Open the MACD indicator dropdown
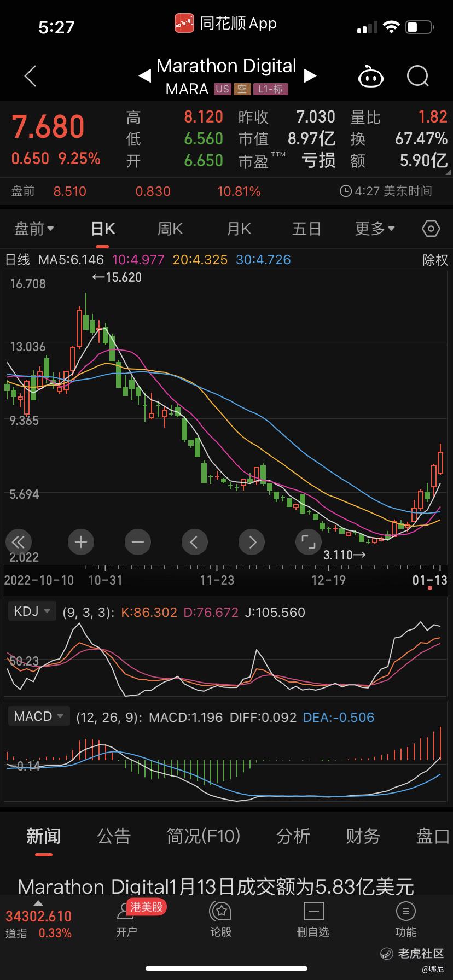The width and height of the screenshot is (453, 980). point(39,716)
